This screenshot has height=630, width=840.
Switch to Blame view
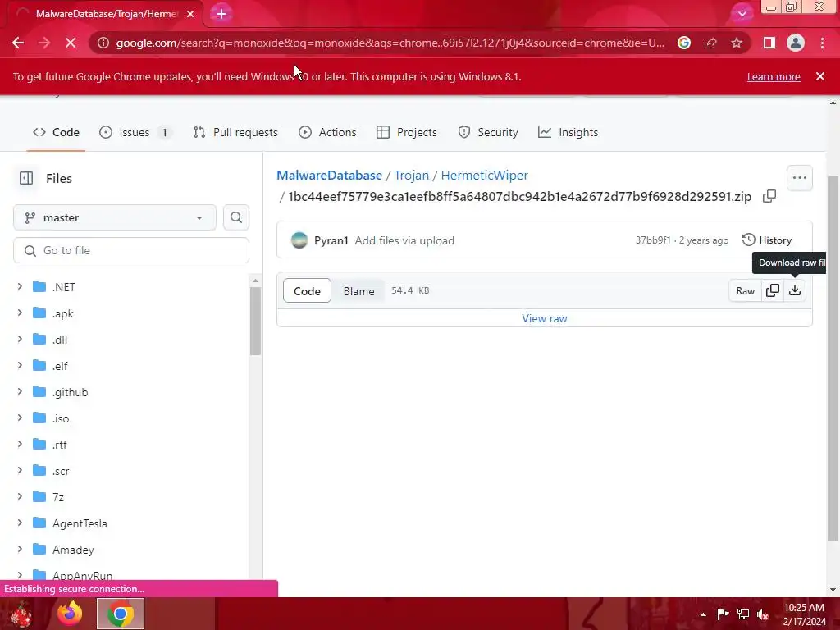359,291
